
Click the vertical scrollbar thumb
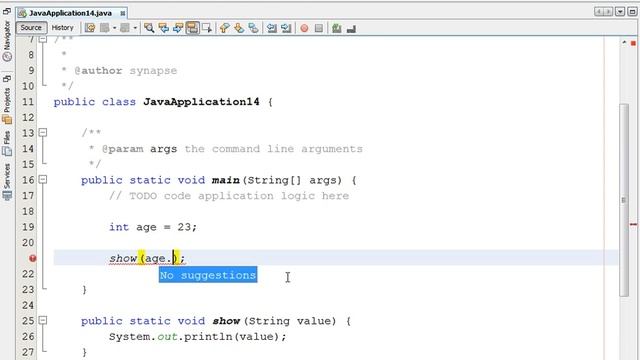click(x=624, y=200)
